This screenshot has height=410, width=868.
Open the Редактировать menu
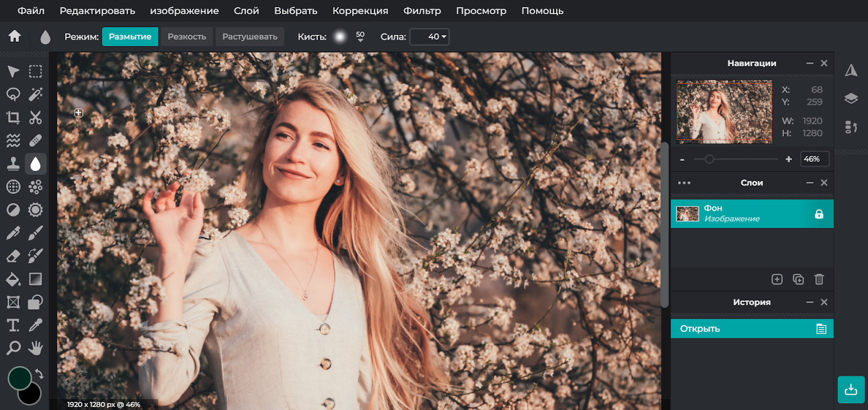pyautogui.click(x=97, y=11)
